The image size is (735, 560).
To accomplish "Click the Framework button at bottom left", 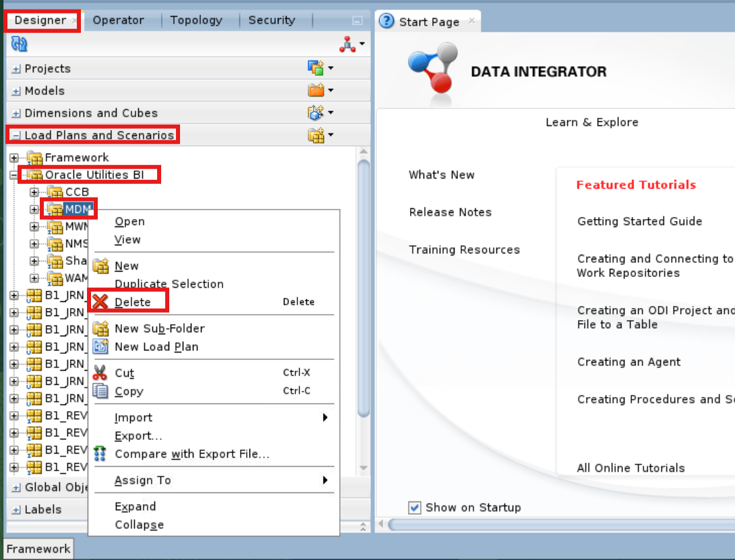I will [37, 549].
